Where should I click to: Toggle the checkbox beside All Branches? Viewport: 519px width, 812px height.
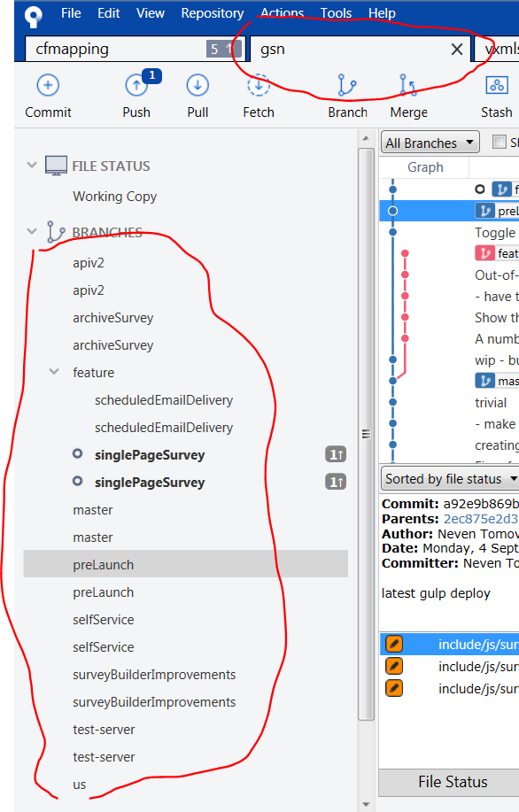[500, 142]
